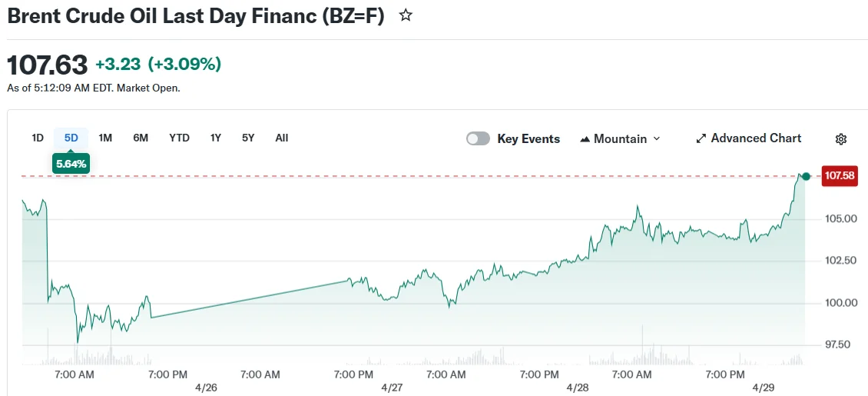Screen dimensions: 868x396
Task: Click the expand arrows icon beside Advanced Chart
Action: click(x=701, y=138)
